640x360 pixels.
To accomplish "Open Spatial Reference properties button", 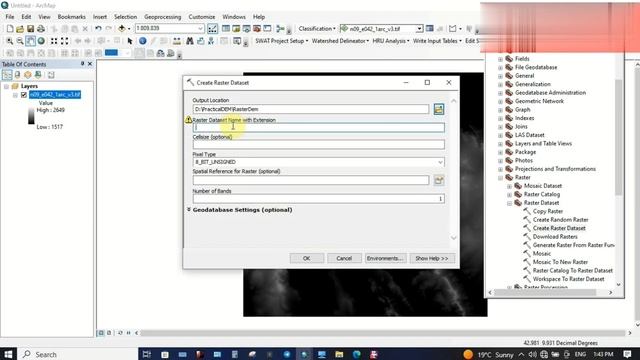I will 439,180.
